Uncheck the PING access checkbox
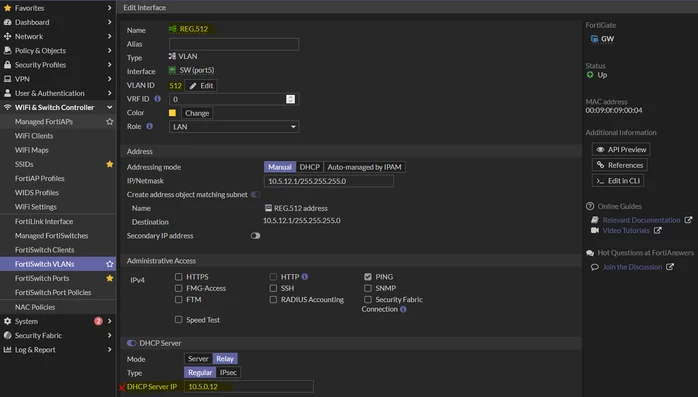Viewport: 698px width, 397px height. (368, 277)
